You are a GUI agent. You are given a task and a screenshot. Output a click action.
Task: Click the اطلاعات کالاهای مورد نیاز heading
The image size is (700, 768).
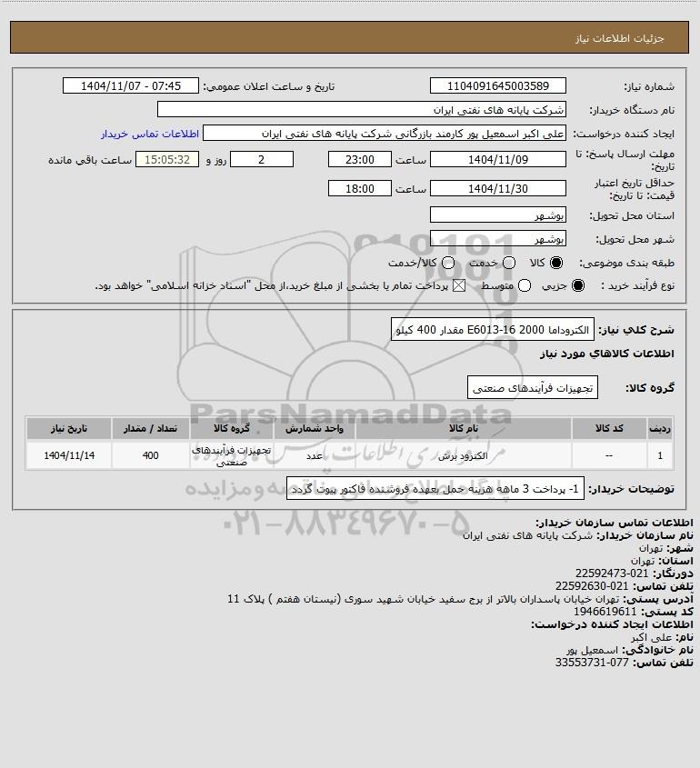[607, 354]
